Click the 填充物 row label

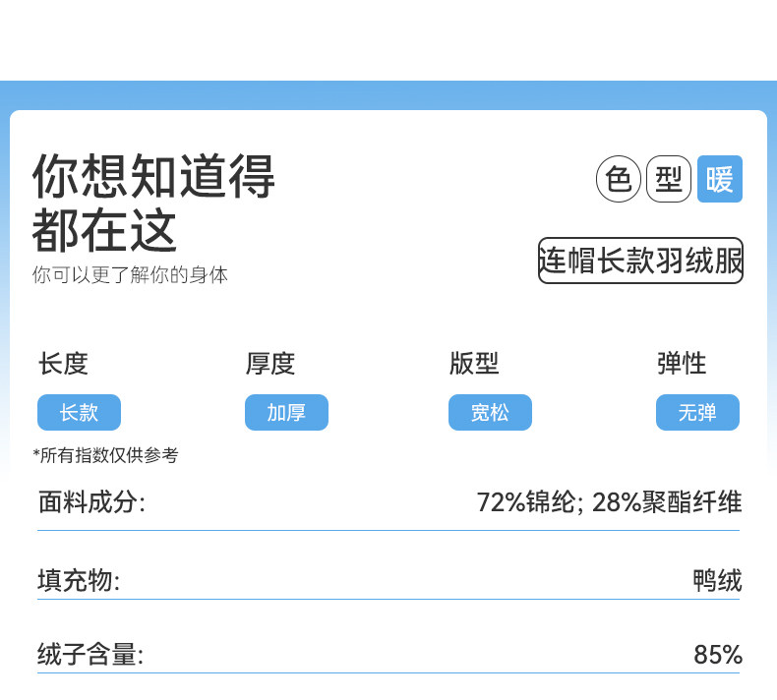(x=79, y=580)
